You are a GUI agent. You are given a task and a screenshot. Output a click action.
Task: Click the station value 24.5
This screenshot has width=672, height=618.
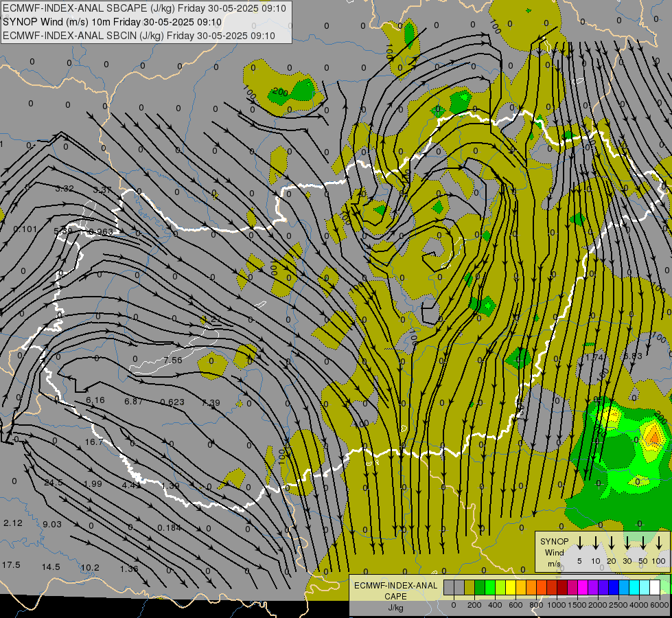click(x=54, y=483)
